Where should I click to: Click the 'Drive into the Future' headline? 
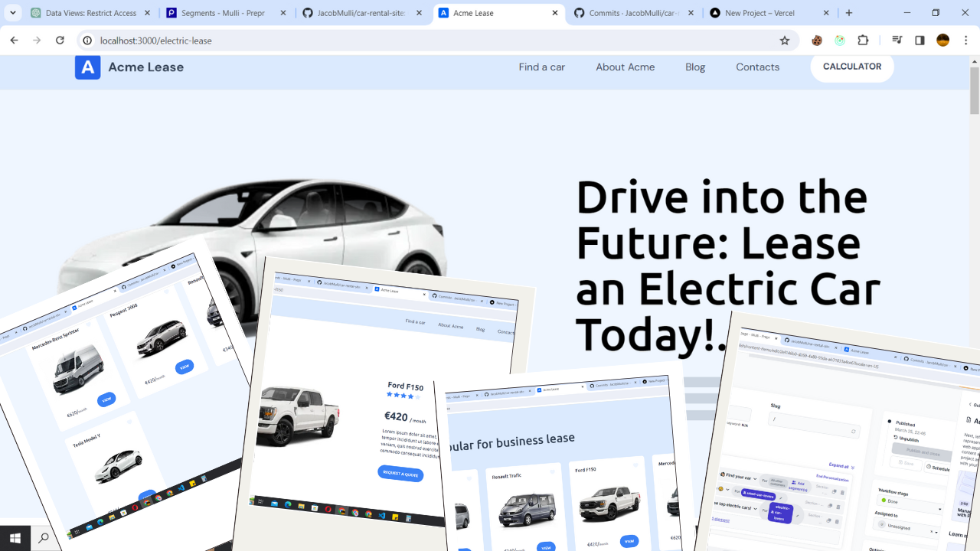(727, 266)
